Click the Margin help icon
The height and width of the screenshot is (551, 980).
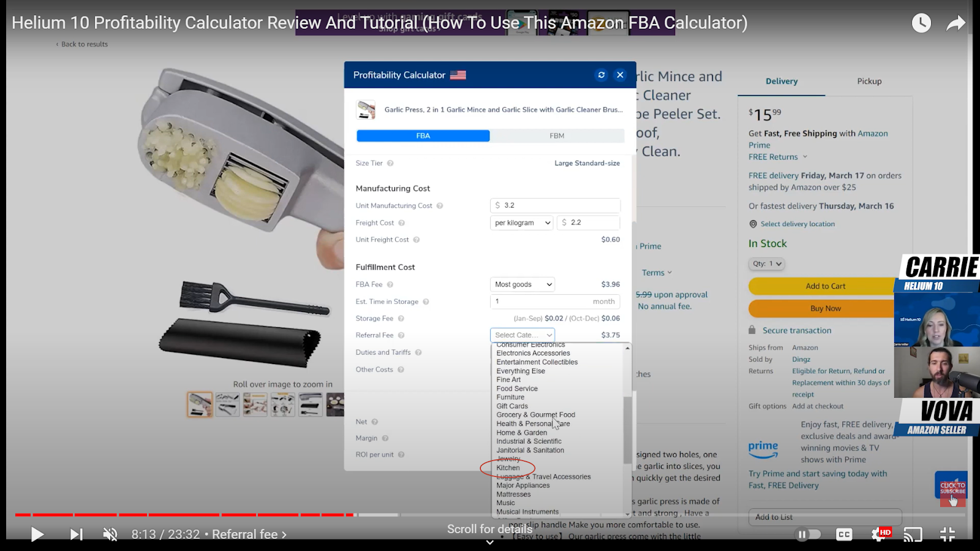[385, 438]
